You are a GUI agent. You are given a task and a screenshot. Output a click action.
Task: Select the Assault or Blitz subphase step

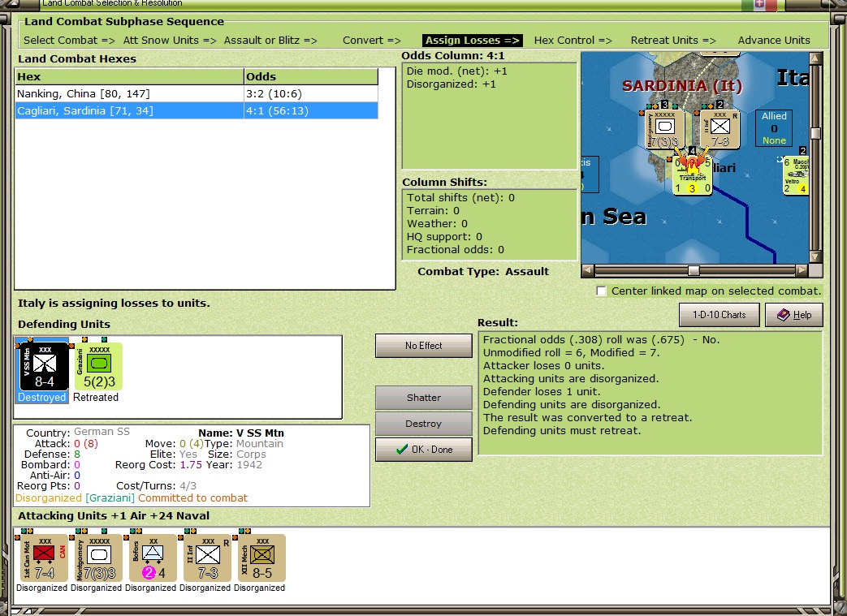270,41
